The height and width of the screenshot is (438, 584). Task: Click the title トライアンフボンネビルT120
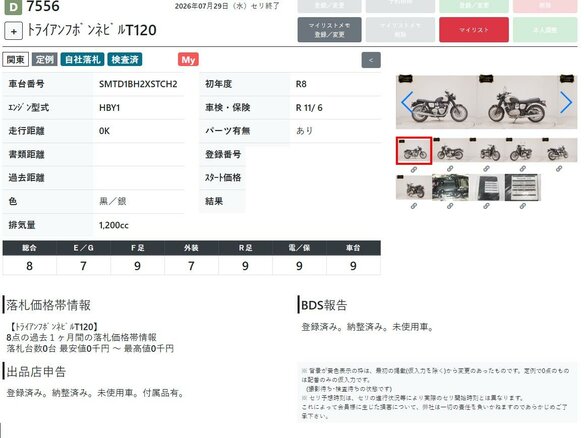[92, 30]
